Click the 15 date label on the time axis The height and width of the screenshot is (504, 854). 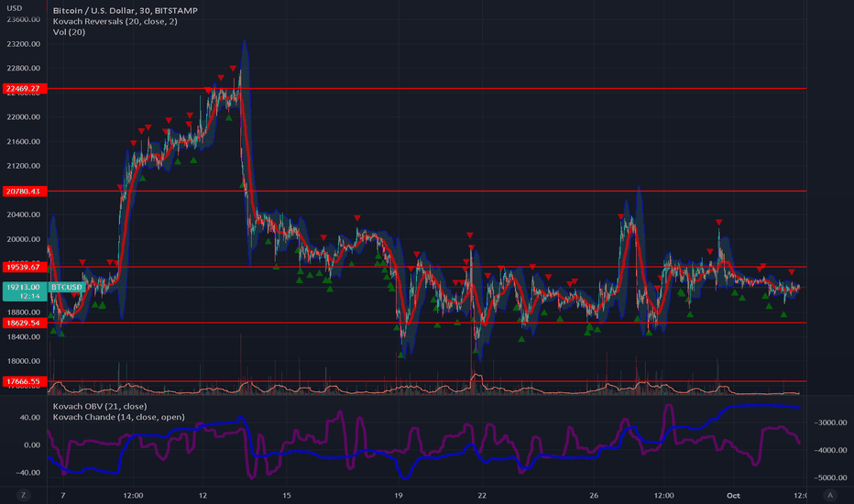pyautogui.click(x=287, y=495)
